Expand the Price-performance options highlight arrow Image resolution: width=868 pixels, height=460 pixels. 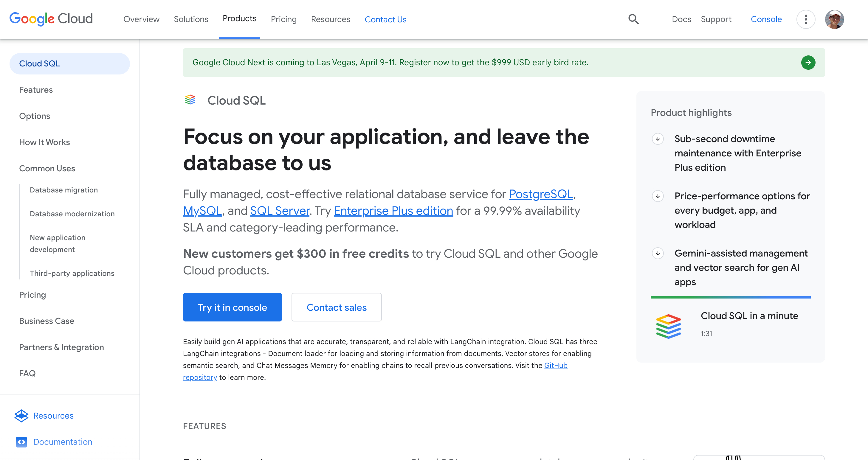coord(658,196)
